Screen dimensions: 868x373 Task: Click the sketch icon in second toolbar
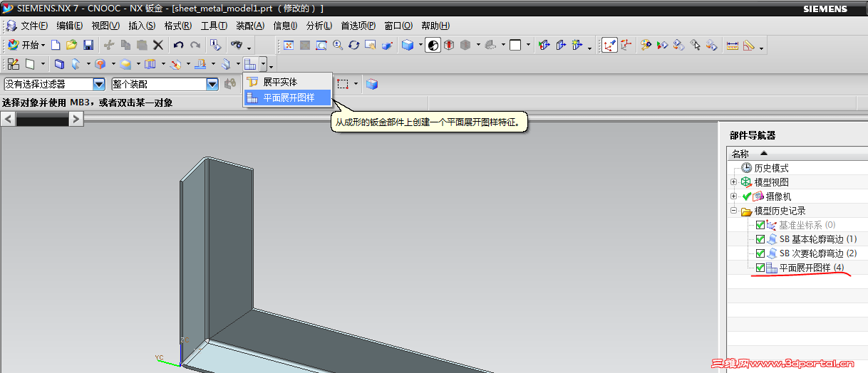(14, 64)
